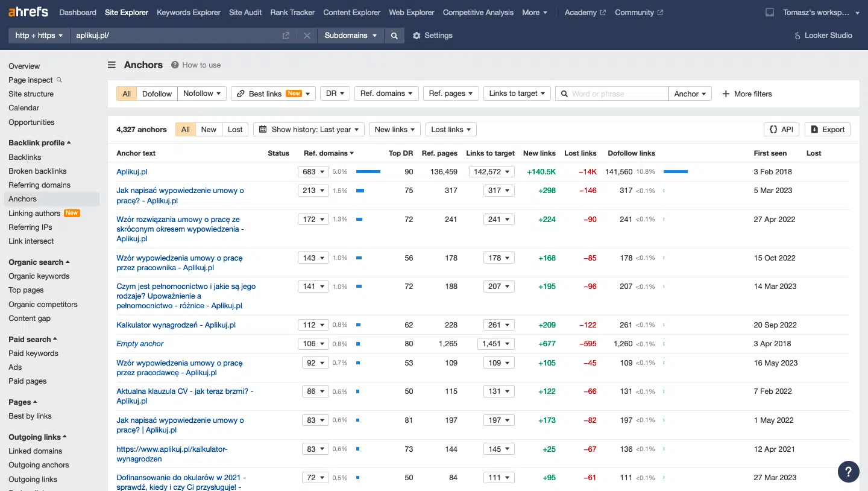The image size is (868, 491).
Task: Click the search magnifier button
Action: (x=394, y=36)
